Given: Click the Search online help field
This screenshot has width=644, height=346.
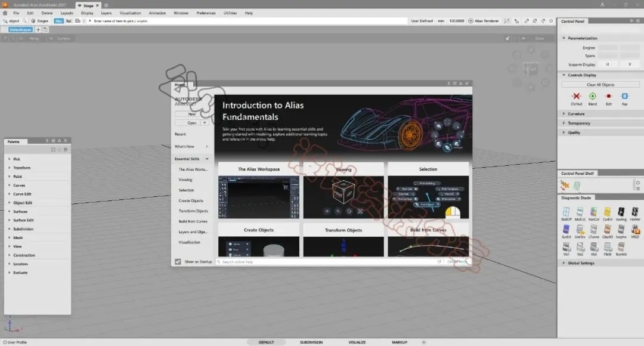Looking at the screenshot, I should click(x=329, y=262).
